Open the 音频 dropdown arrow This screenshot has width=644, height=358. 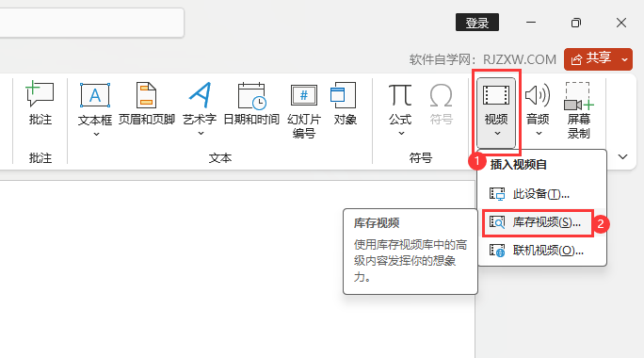(x=539, y=133)
